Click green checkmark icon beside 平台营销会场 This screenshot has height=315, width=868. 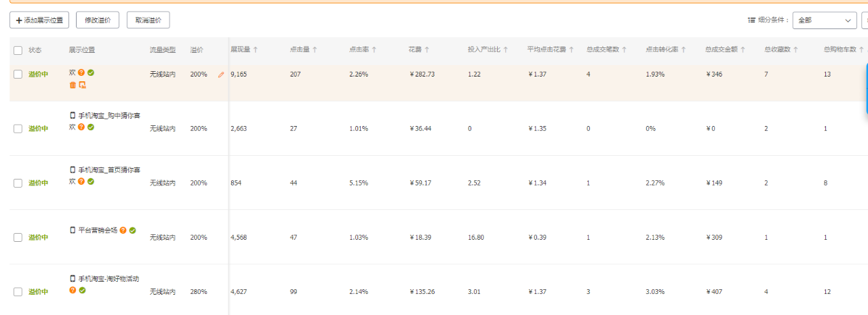pos(133,230)
